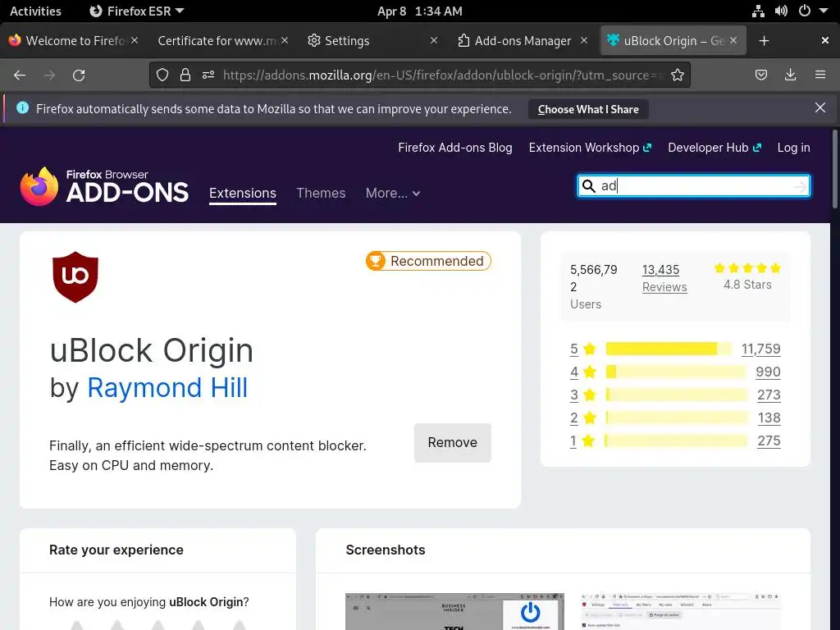Reload the current page
This screenshot has width=840, height=630.
coord(79,75)
